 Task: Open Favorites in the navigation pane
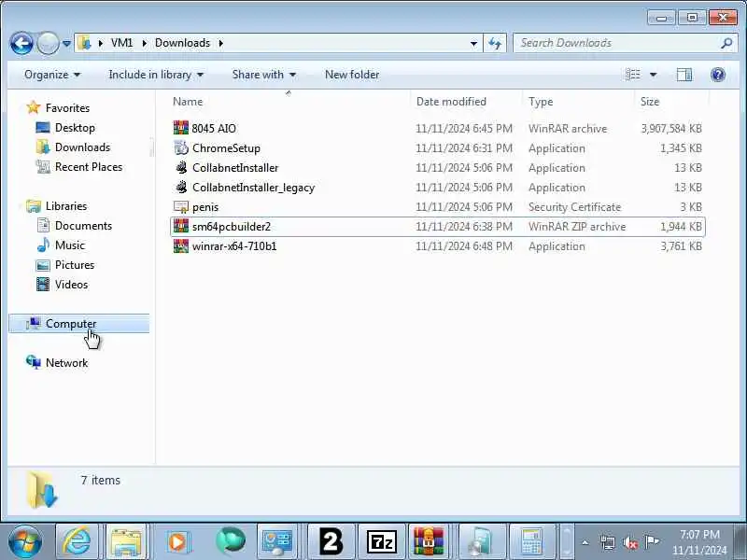pos(67,108)
